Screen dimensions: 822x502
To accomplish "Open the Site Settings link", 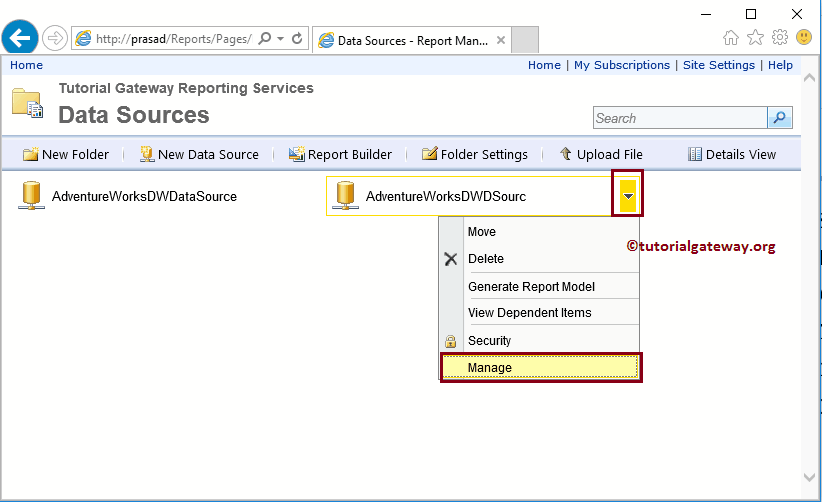I will pos(718,65).
